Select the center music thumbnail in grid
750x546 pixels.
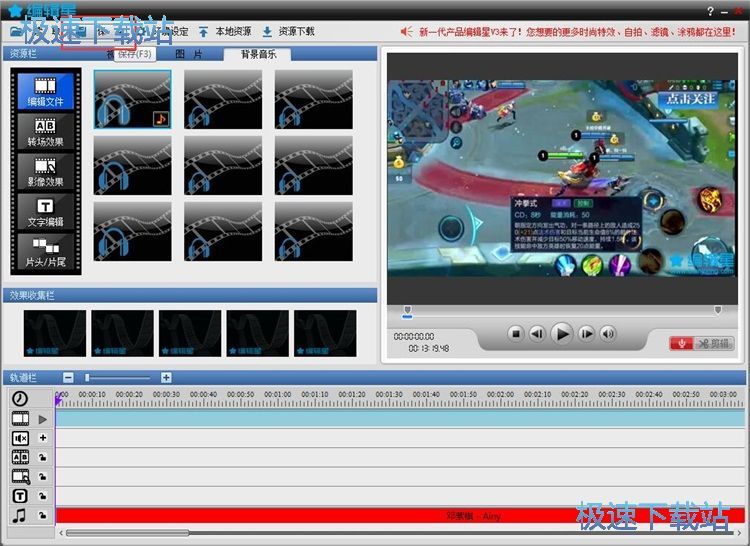tap(223, 165)
